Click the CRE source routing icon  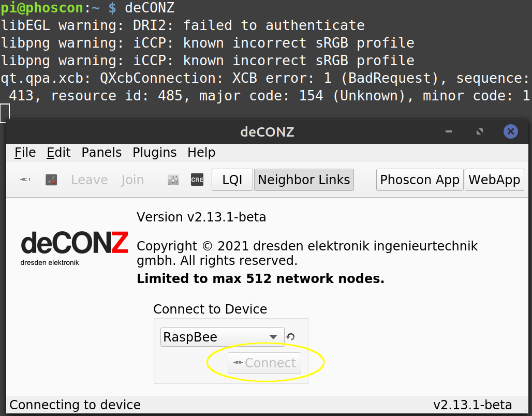click(x=197, y=180)
